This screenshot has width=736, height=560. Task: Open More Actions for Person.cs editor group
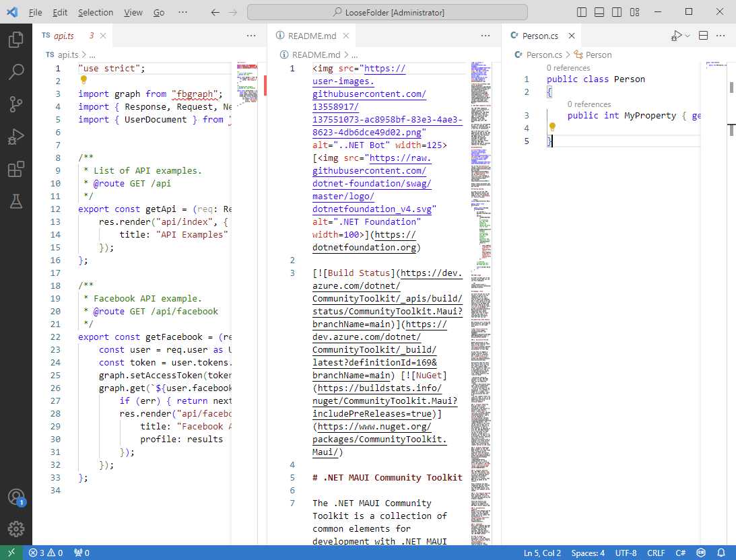tap(721, 36)
